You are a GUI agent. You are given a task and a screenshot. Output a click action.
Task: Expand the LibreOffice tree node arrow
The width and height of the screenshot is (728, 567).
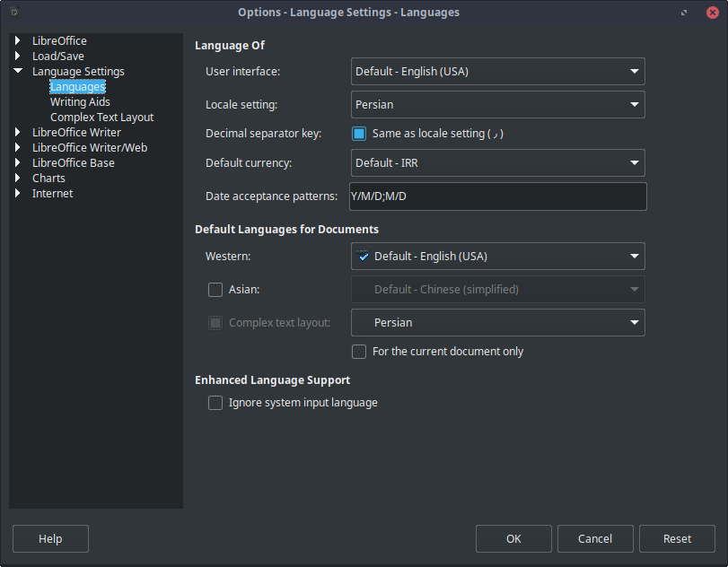point(18,41)
